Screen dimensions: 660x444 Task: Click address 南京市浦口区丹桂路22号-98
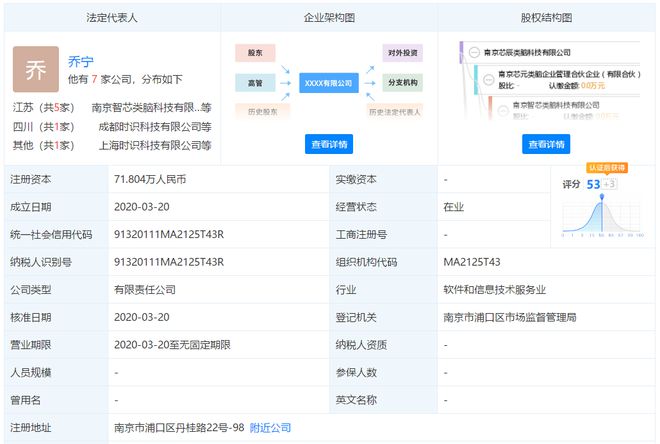coord(179,428)
